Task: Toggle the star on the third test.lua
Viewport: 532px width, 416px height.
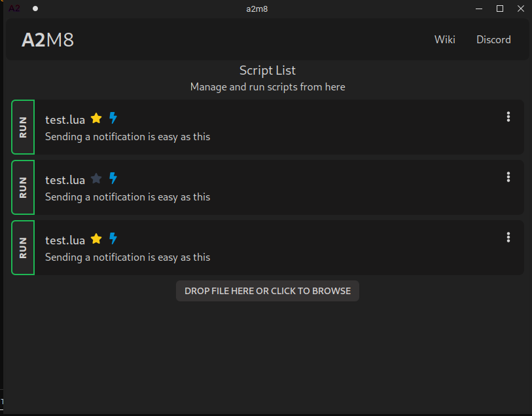Action: coord(96,238)
